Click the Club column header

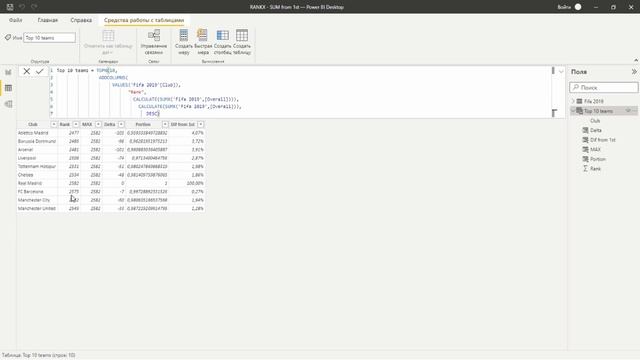(x=33, y=124)
